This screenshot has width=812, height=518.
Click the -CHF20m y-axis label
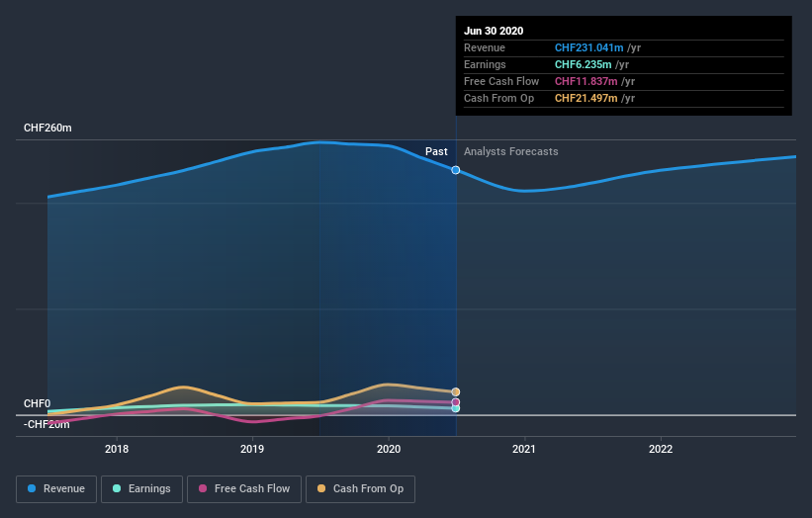click(46, 424)
